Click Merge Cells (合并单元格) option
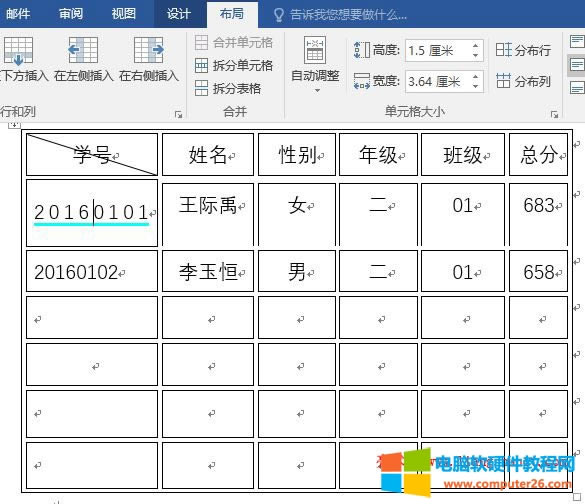Screen dimensions: 585x504 pos(234,43)
